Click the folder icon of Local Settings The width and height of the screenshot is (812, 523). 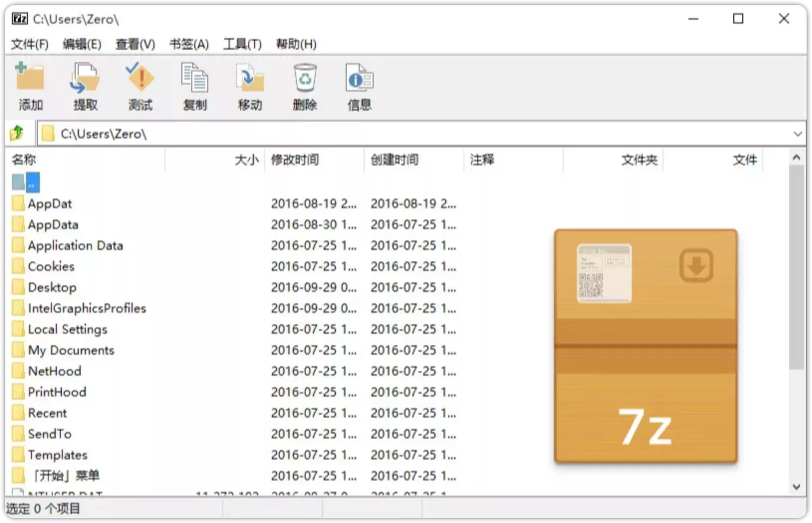pos(18,329)
